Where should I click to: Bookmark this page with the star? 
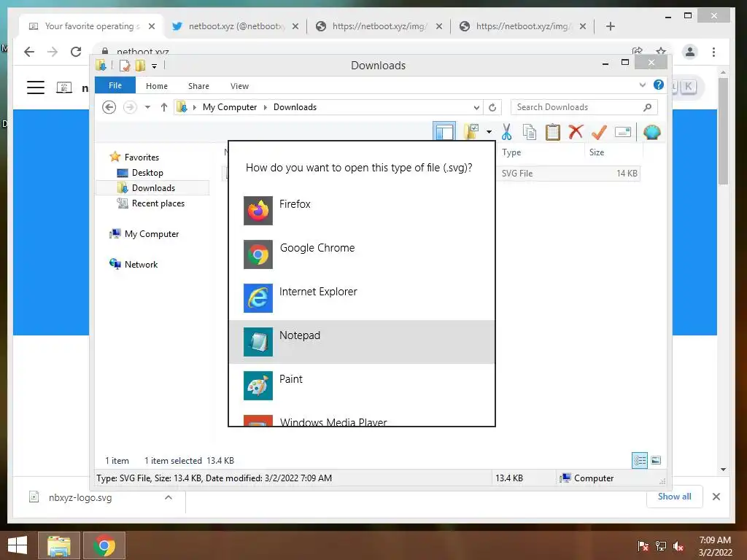click(660, 50)
